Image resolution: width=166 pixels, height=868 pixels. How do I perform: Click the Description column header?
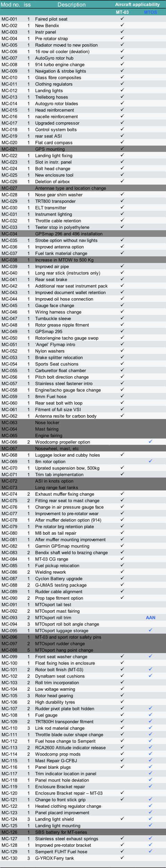click(72, 5)
